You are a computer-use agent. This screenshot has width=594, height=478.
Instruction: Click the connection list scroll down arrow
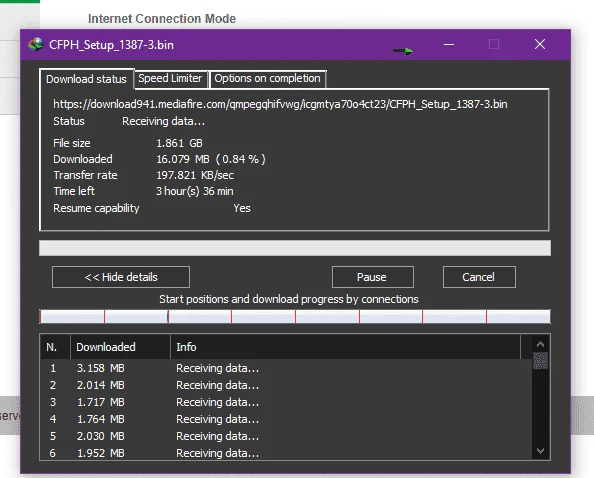coord(540,451)
